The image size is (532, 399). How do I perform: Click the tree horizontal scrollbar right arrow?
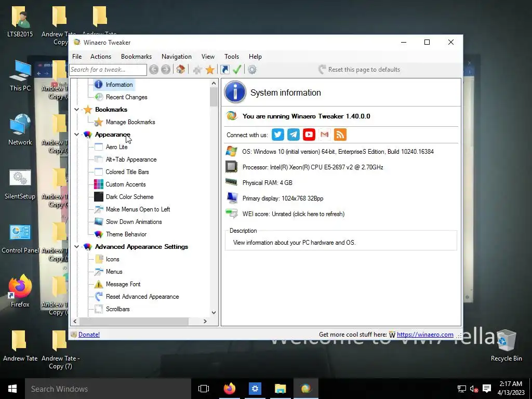205,321
